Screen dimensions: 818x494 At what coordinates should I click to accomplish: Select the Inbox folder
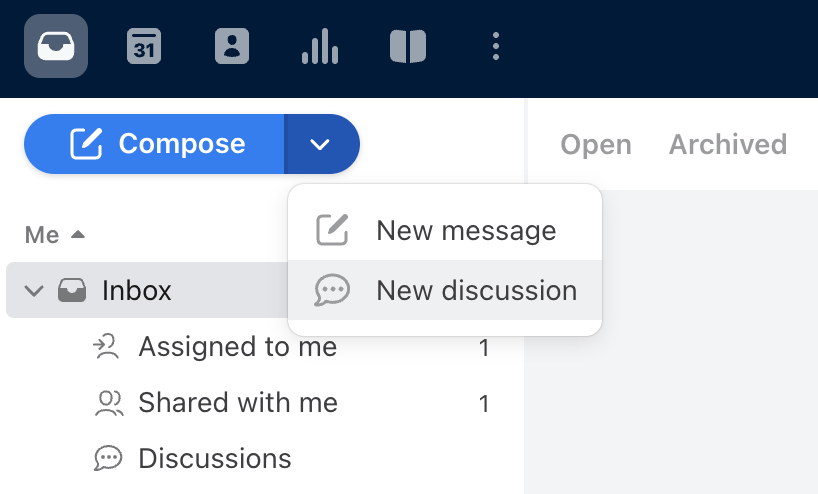(x=137, y=291)
